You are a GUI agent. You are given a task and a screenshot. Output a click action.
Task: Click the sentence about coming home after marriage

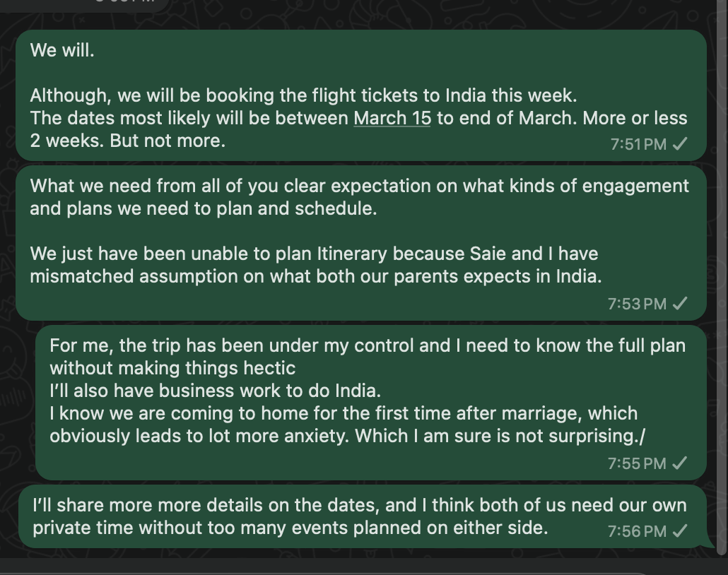344,425
